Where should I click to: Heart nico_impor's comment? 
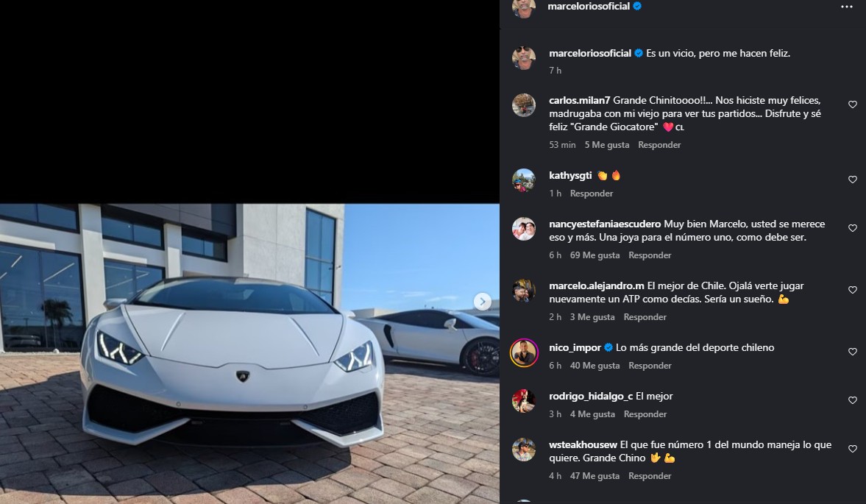[x=853, y=352]
